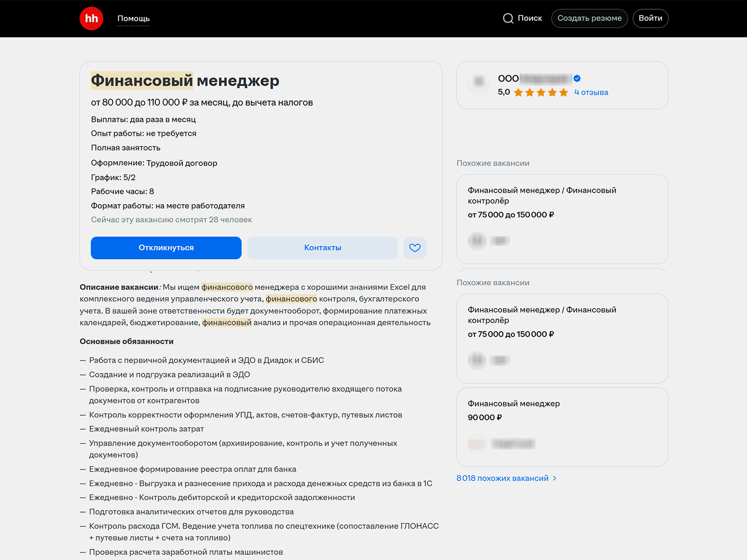Click the blue verified employer checkmark

point(577,79)
